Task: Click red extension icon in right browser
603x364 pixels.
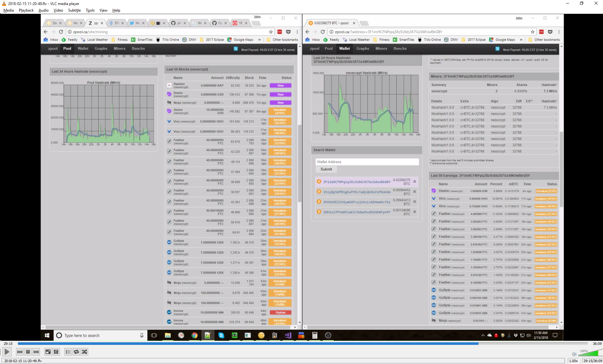Action: coord(541,32)
